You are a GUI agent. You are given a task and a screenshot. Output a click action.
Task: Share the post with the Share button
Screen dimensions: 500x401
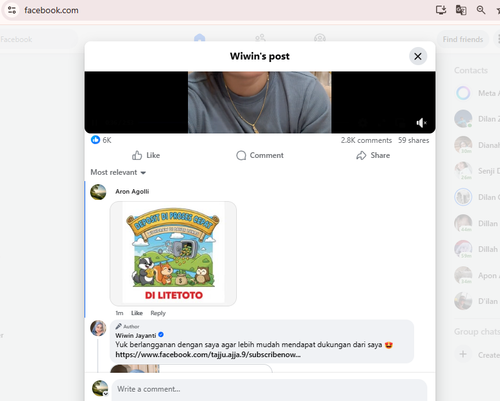coord(373,155)
